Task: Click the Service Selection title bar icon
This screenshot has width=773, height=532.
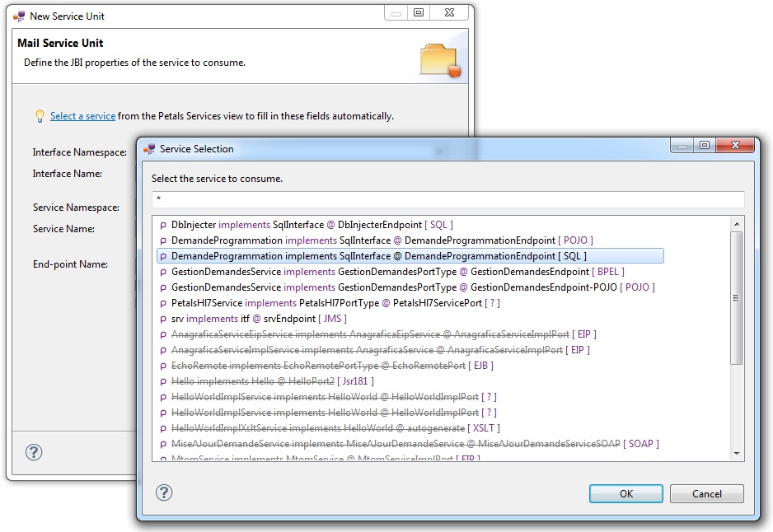Action: (149, 149)
